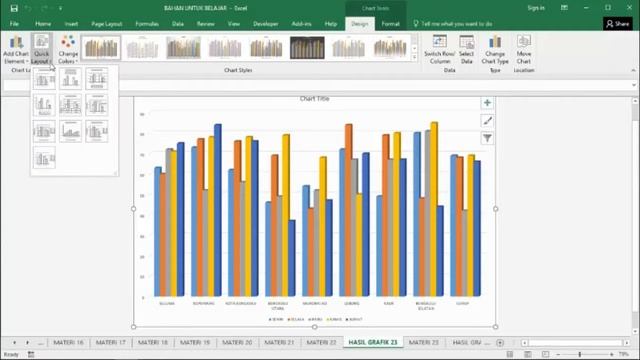Choose Layout 6 in Quick Layout gallery
Image resolution: width=640 pixels, height=360 pixels.
97,105
